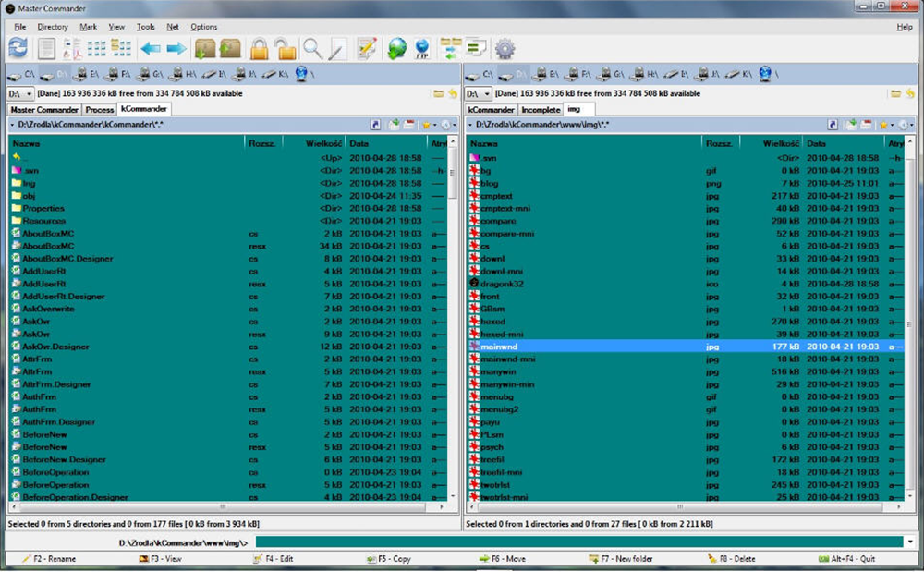Click the open padlock decrypt icon
924x572 pixels.
(x=286, y=48)
